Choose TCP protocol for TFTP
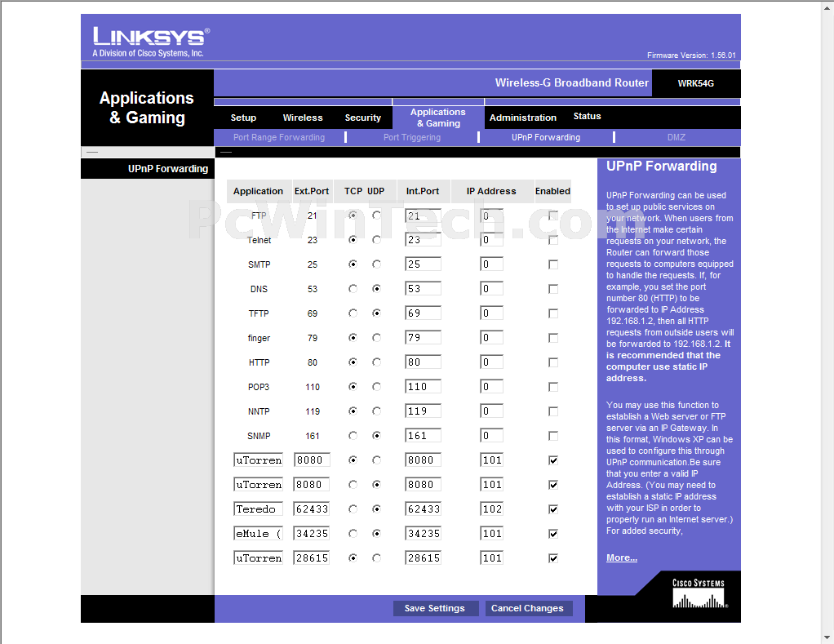This screenshot has height=644, width=834. click(353, 313)
